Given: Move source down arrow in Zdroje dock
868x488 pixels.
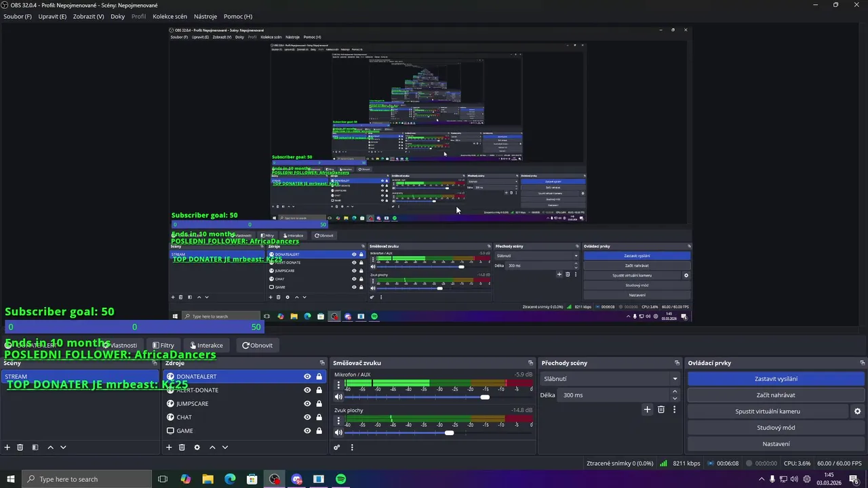Looking at the screenshot, I should 225,447.
